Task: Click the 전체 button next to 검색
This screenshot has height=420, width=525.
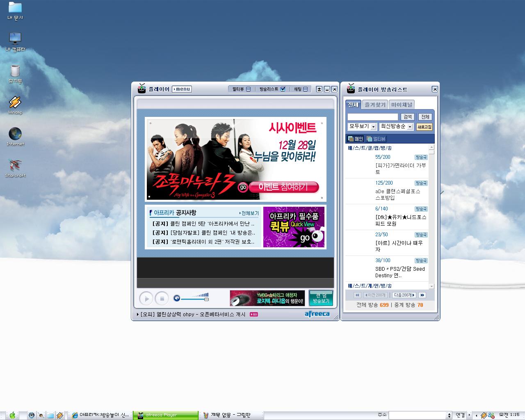Action: [425, 117]
